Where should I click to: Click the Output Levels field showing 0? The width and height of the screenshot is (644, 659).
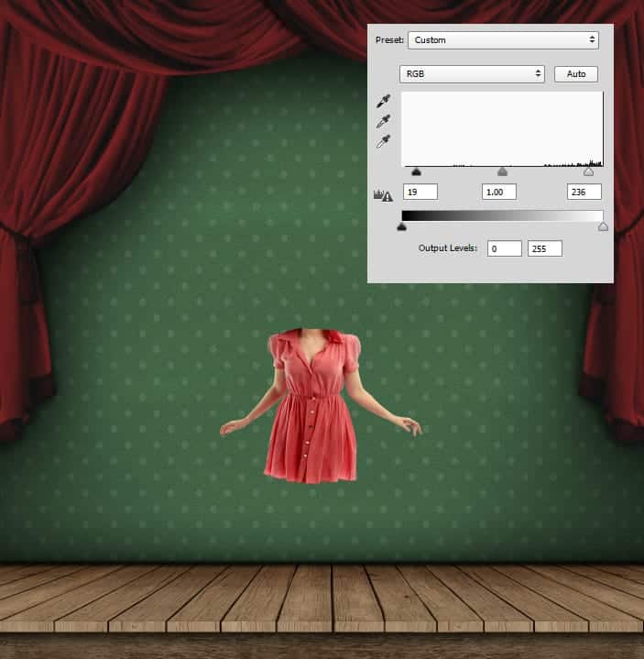click(x=504, y=248)
